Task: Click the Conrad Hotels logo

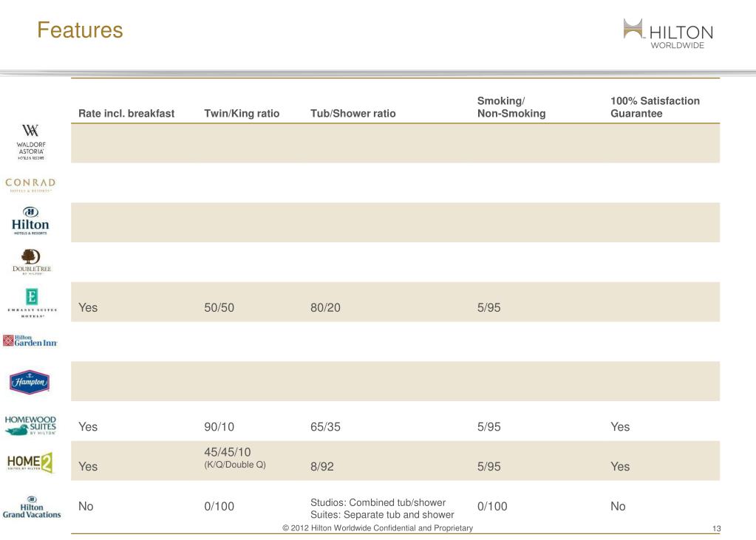Action: coord(30,184)
